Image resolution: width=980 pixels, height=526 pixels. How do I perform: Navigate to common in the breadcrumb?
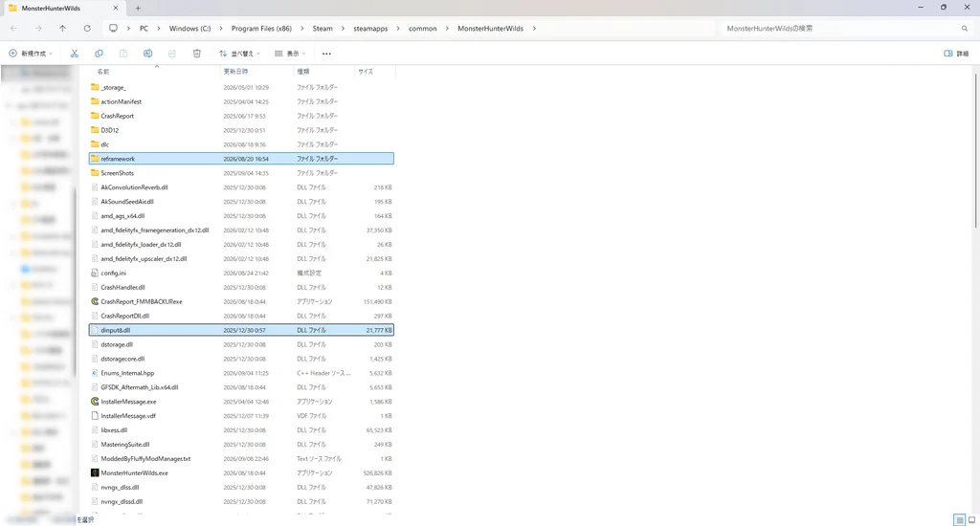click(x=422, y=28)
